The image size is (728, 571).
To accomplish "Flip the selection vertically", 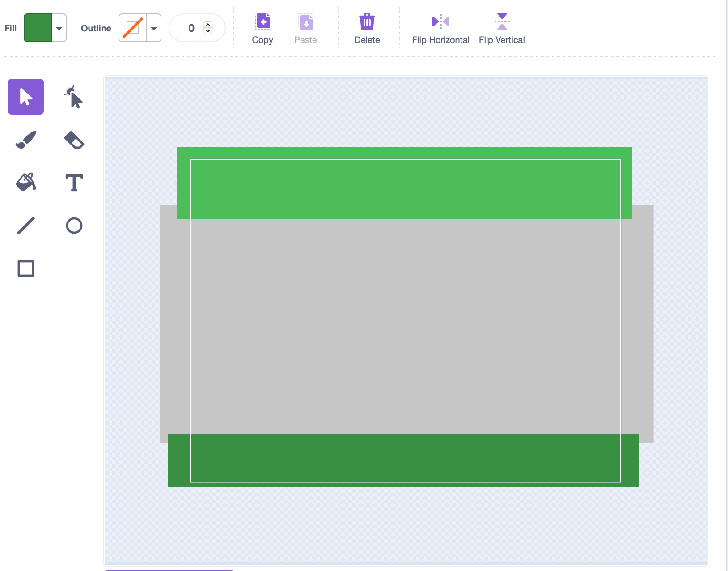I will tap(502, 28).
